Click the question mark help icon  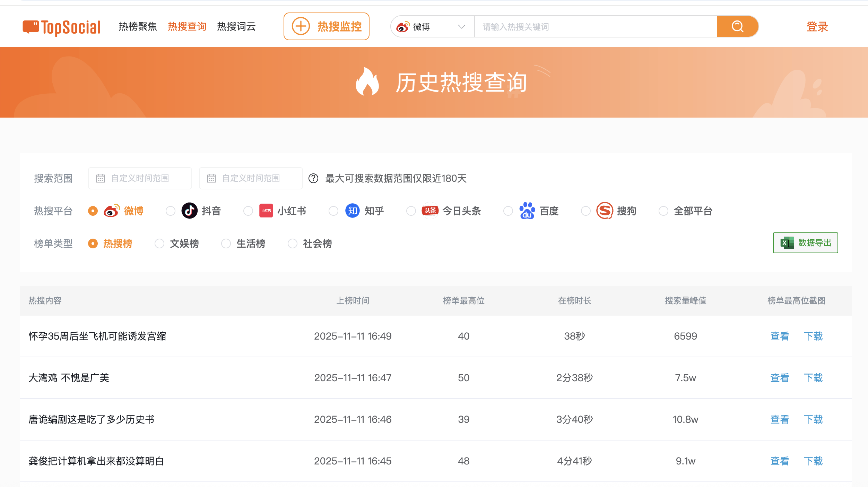313,178
